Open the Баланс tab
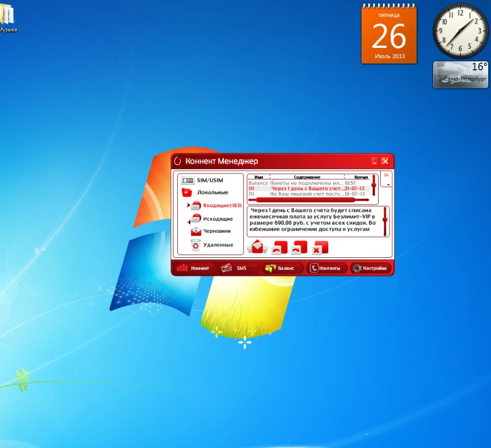The height and width of the screenshot is (448, 491). pyautogui.click(x=282, y=268)
